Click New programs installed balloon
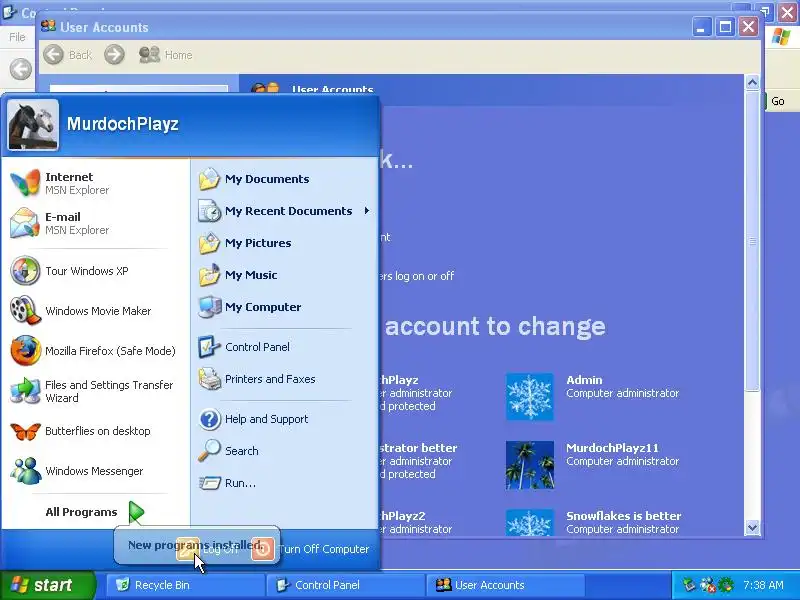800x600 pixels. pyautogui.click(x=196, y=545)
